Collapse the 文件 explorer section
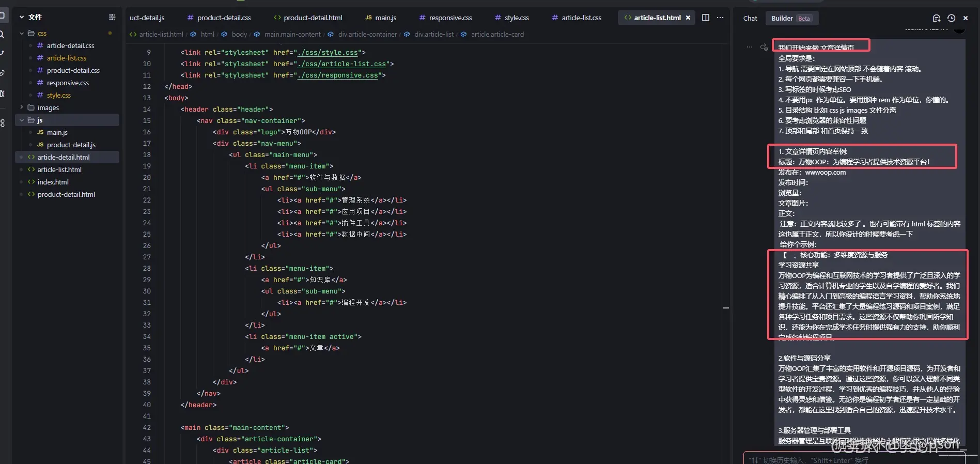Viewport: 980px width, 464px height. click(x=22, y=17)
